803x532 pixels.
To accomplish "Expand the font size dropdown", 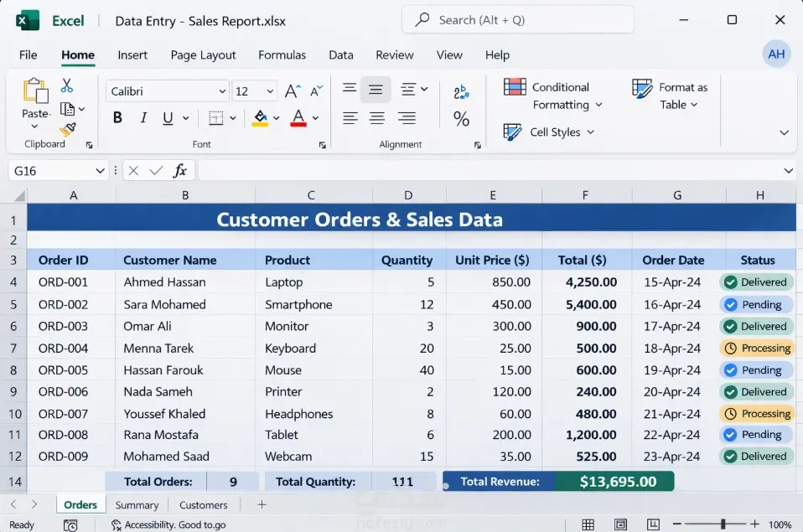I will 270,91.
